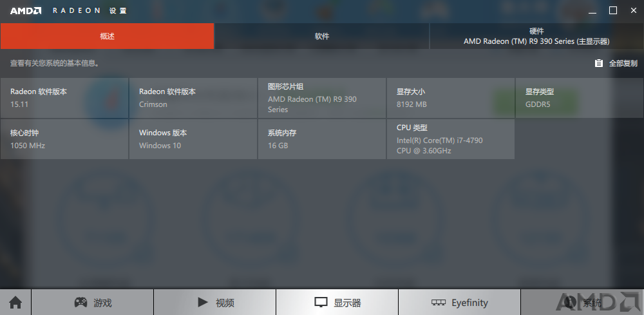The image size is (644, 315).
Task: Click the gamepad icon on 游戏 tab
Action: click(x=80, y=303)
